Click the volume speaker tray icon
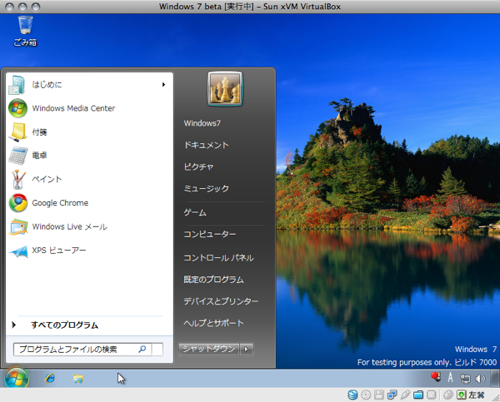500x402 pixels. point(480,378)
